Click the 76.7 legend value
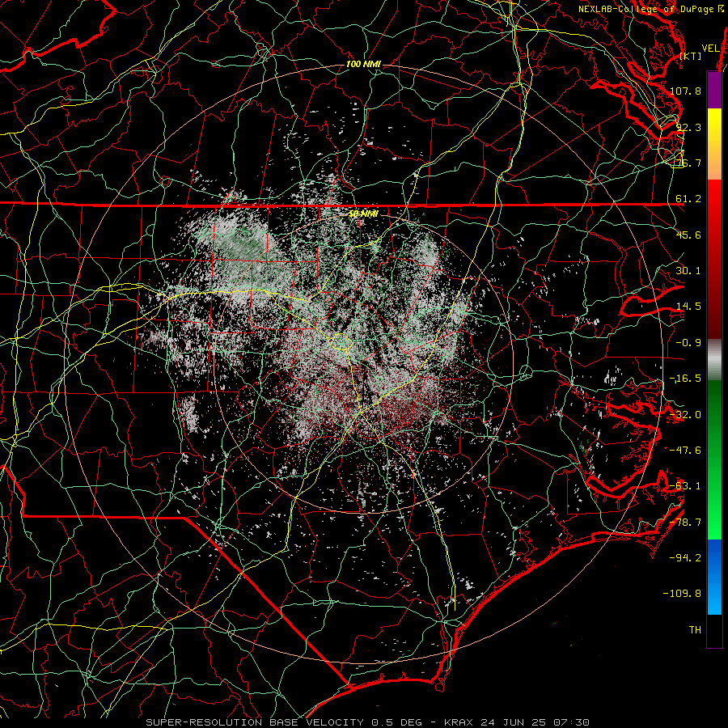The width and height of the screenshot is (728, 728). (688, 163)
